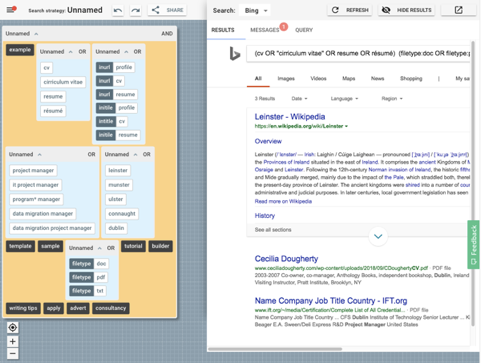Collapse the filetype OR group

pyautogui.click(x=100, y=248)
